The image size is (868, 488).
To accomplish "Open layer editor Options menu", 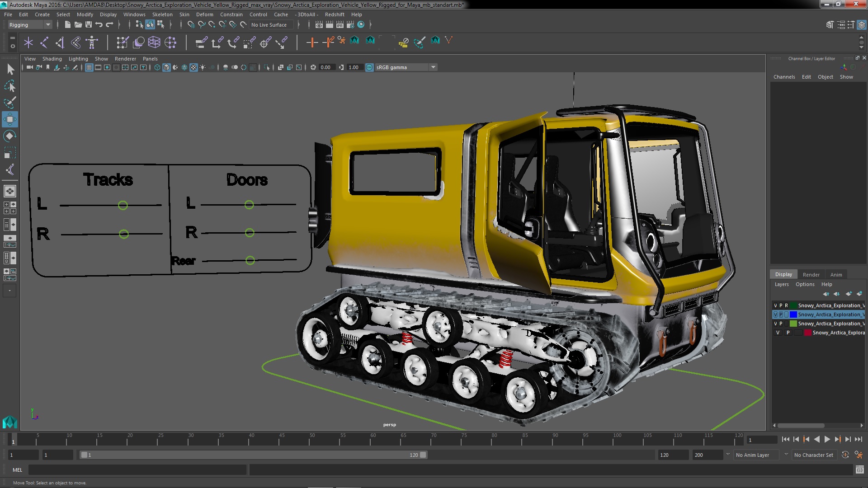I will tap(805, 284).
